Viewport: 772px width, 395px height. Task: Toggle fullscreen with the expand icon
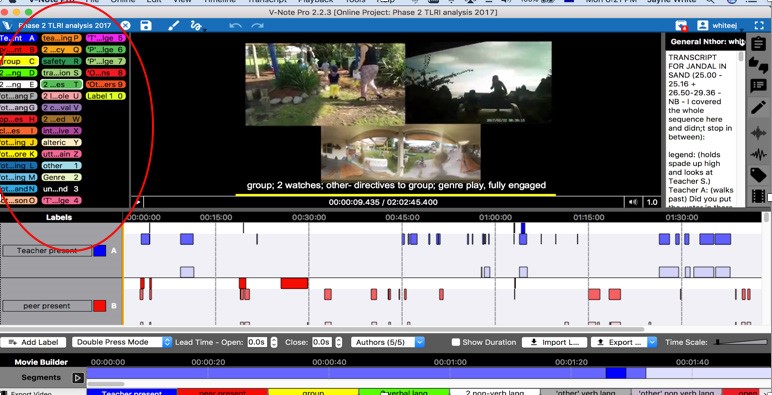coord(759,26)
